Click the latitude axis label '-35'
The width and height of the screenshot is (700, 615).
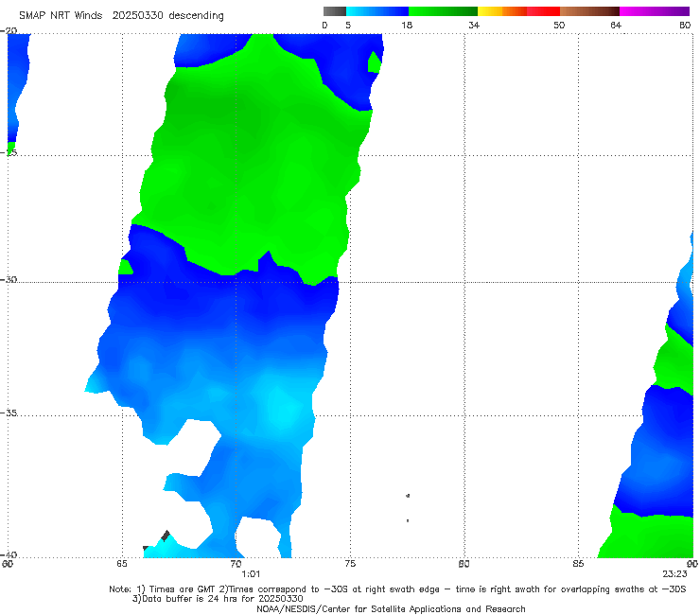9,413
